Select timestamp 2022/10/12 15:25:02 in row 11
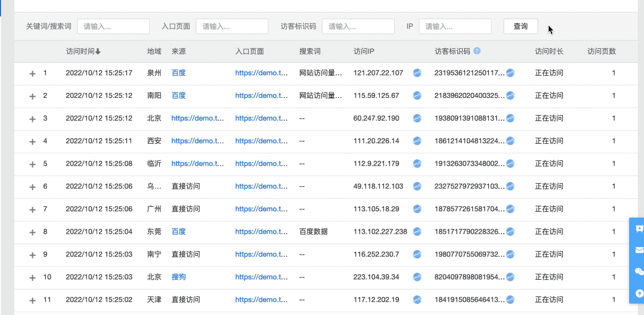The width and height of the screenshot is (644, 315). (99, 299)
